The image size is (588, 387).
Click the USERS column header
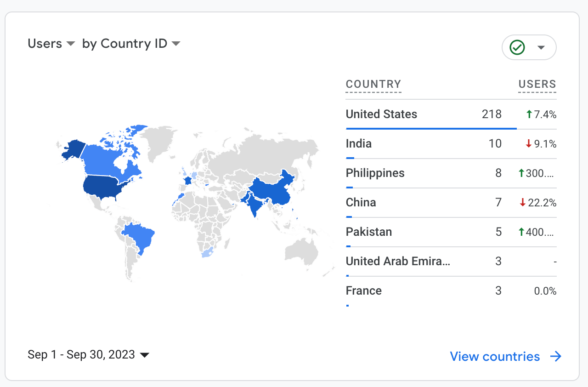537,84
